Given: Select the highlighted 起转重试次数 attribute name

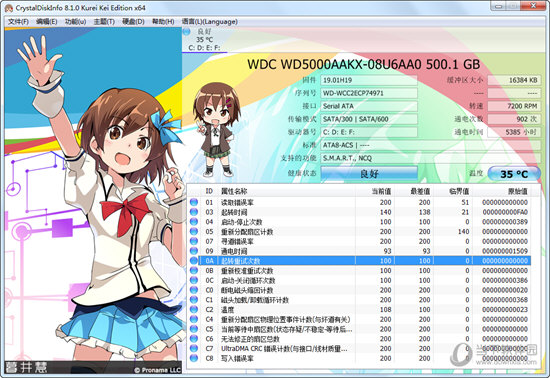Looking at the screenshot, I should pos(240,261).
